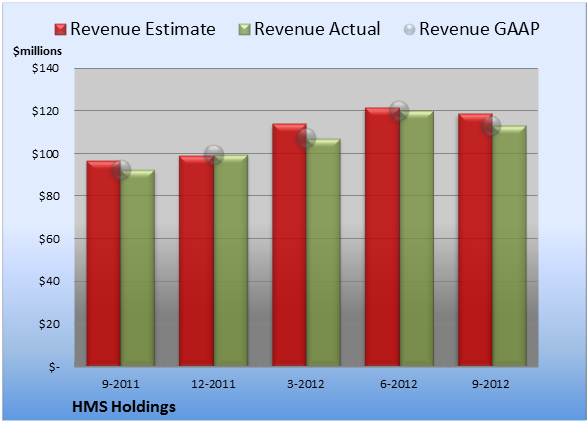Click the GAAP sphere marker for 6-2012
The image size is (588, 422).
tap(399, 111)
